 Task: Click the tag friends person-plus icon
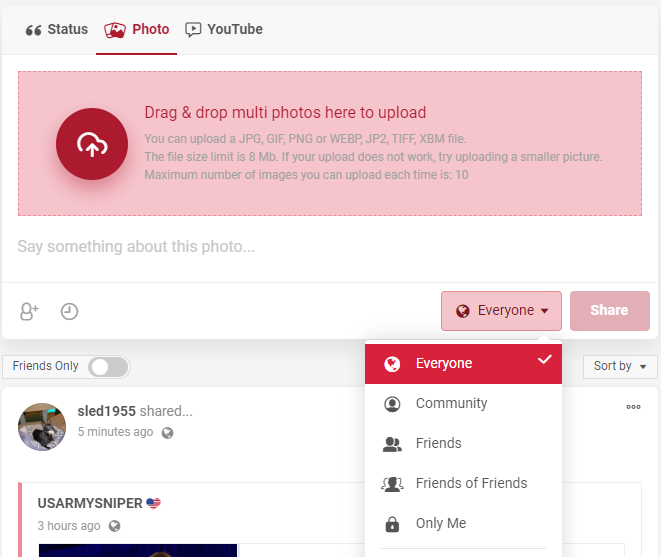click(29, 312)
